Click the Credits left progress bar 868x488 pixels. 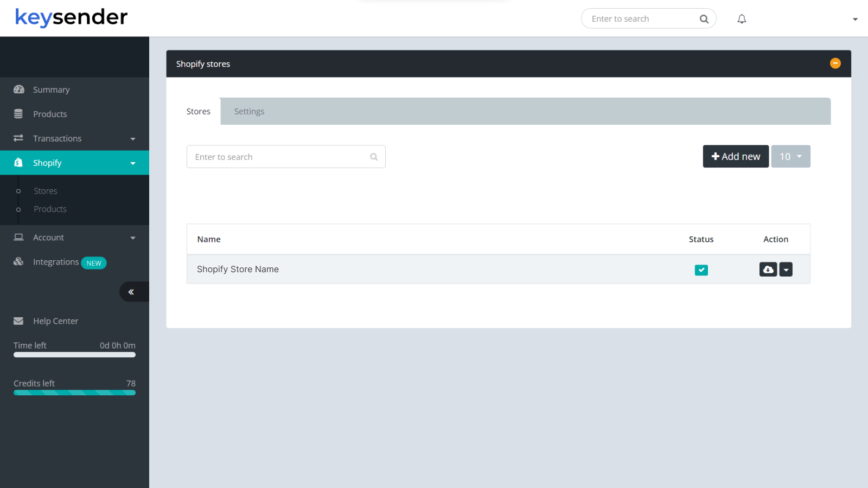74,393
